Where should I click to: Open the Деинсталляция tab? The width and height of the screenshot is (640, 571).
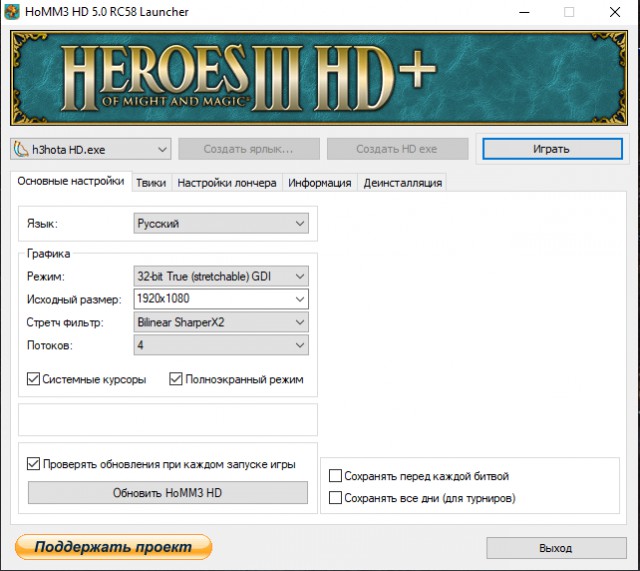402,183
